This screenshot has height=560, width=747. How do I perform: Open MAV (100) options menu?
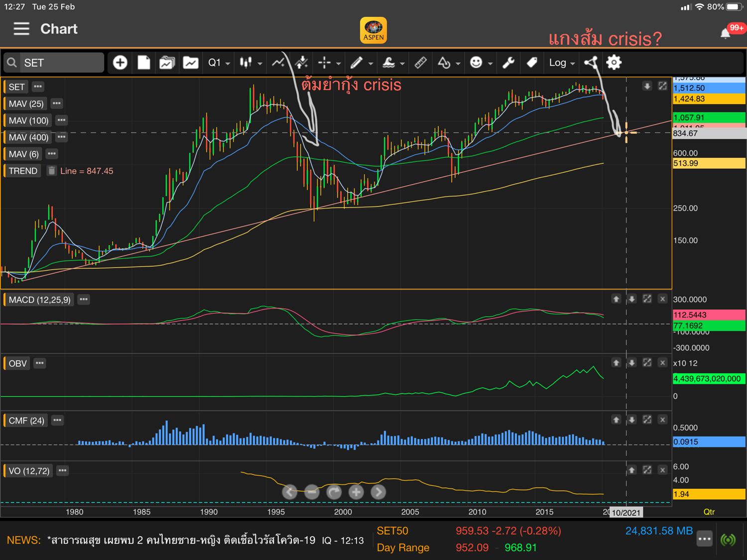(61, 120)
